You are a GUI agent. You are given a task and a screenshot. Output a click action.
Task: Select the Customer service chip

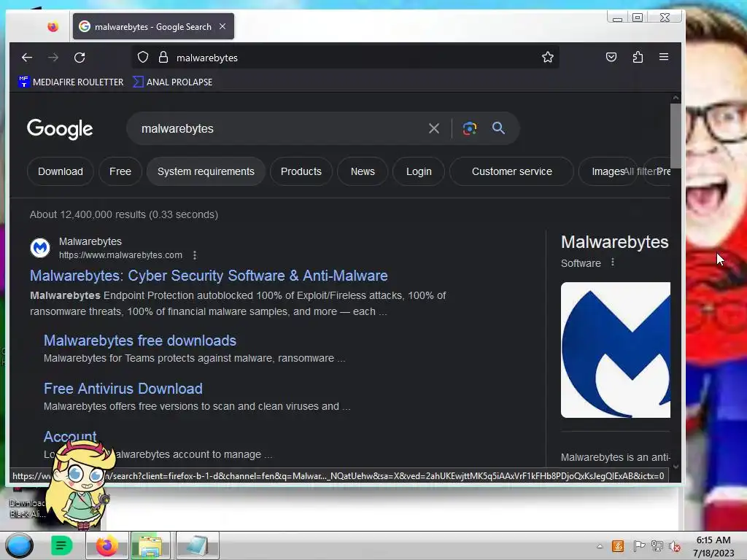[x=511, y=171]
